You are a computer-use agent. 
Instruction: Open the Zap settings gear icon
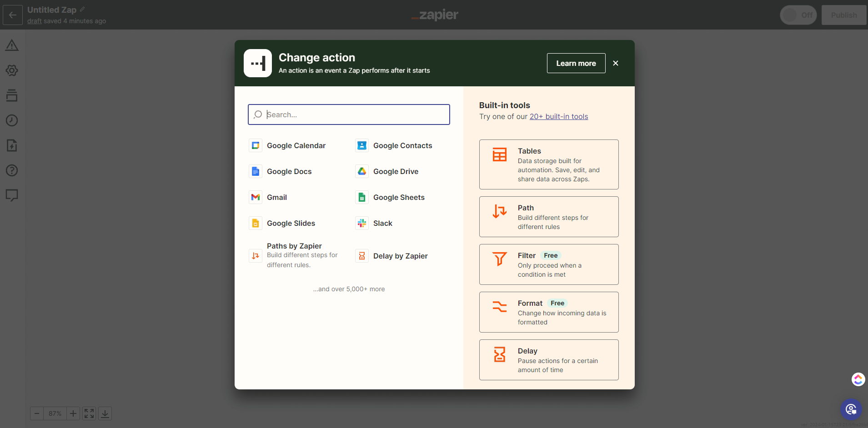coord(12,70)
